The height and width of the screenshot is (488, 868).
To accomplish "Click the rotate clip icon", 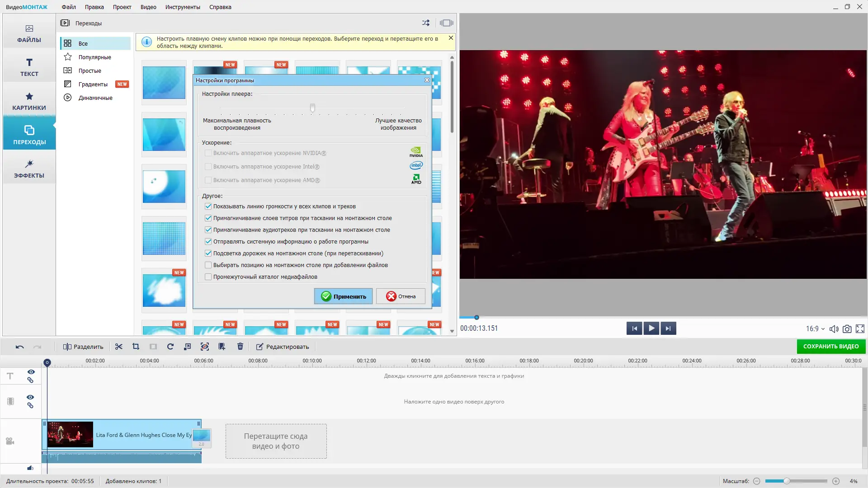I will (170, 347).
